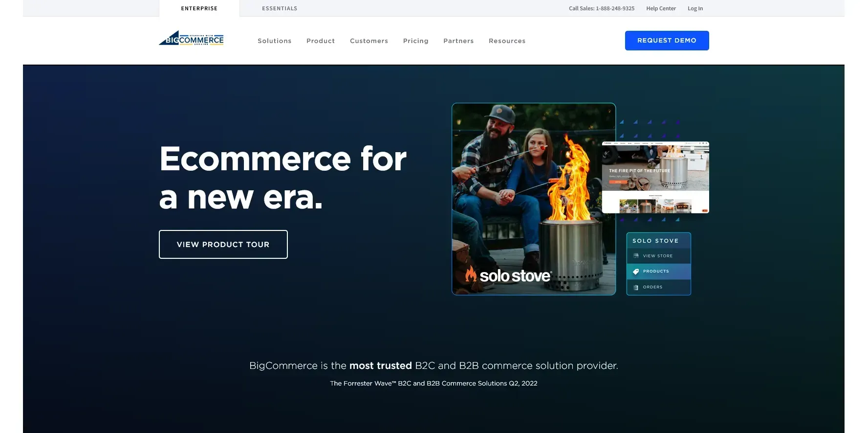This screenshot has height=433, width=868.
Task: Go to the Pricing page
Action: 416,41
